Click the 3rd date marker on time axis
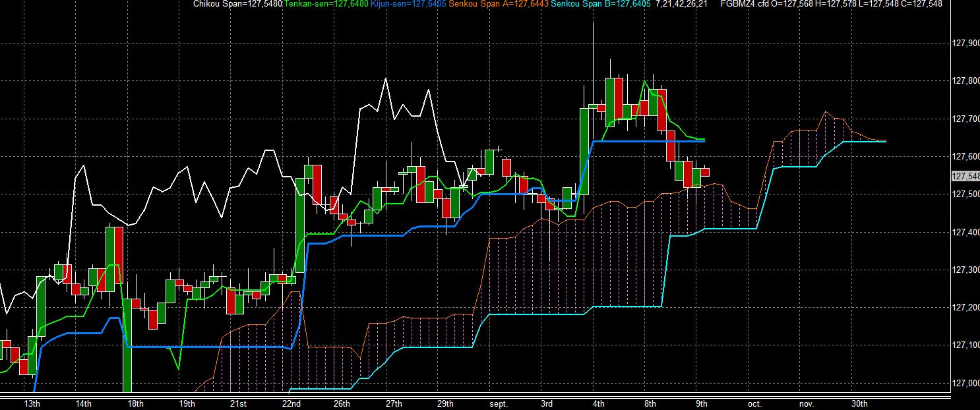 pos(547,403)
